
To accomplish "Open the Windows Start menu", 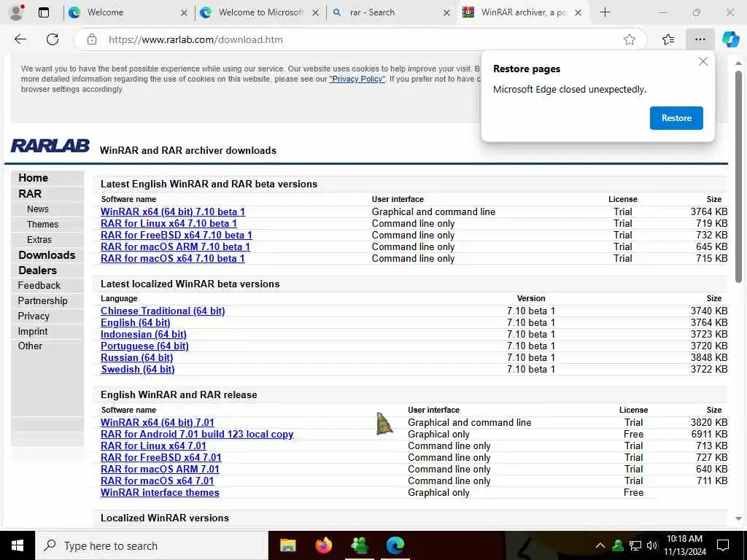I will [18, 545].
